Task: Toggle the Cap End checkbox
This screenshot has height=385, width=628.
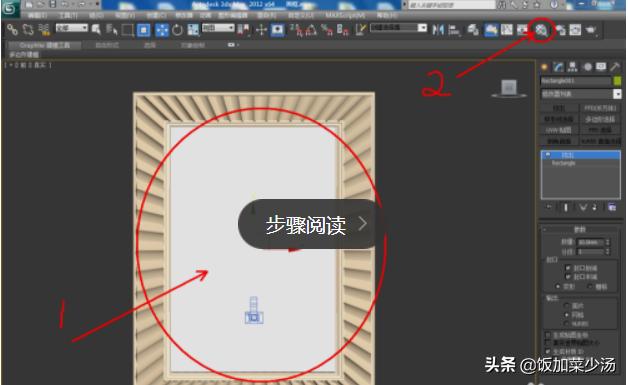Action: (x=568, y=277)
